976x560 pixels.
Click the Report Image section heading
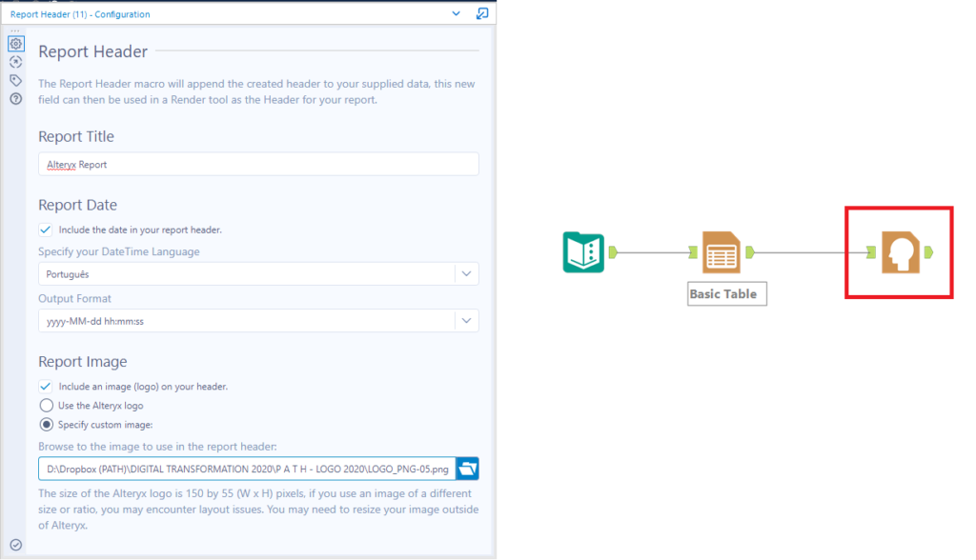point(82,362)
